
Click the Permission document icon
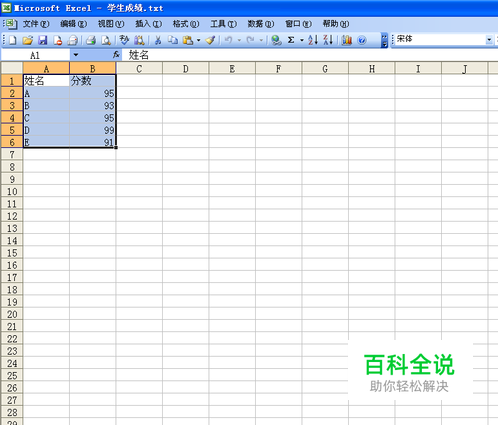point(58,40)
